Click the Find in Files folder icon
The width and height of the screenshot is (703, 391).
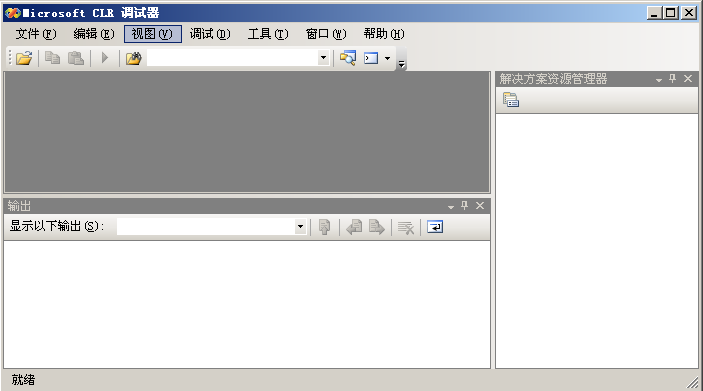(x=133, y=58)
